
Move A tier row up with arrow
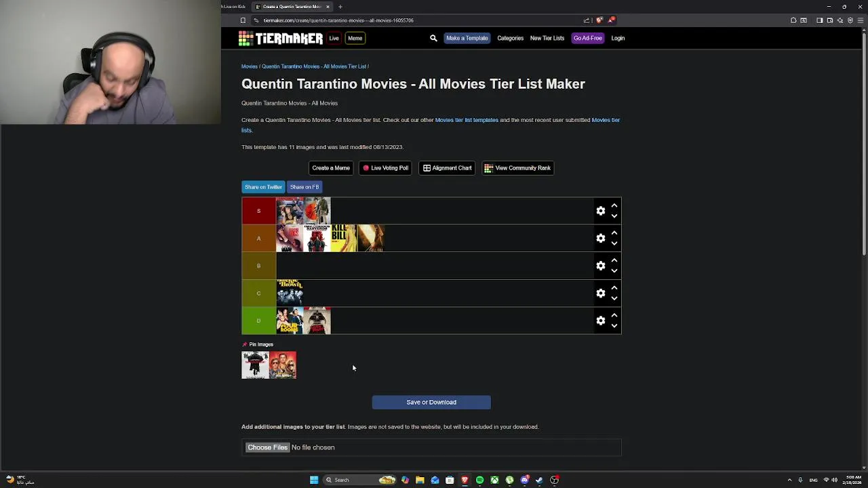point(614,233)
